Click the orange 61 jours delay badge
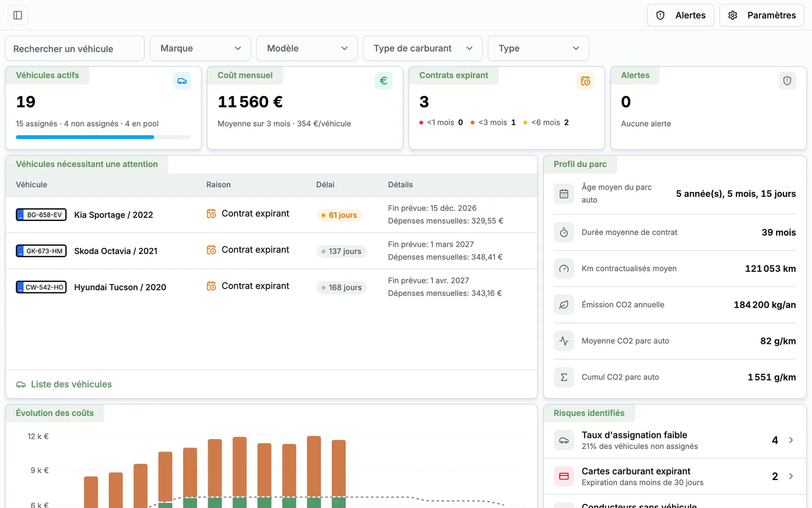Viewport: 812px width, 508px height. [x=339, y=215]
